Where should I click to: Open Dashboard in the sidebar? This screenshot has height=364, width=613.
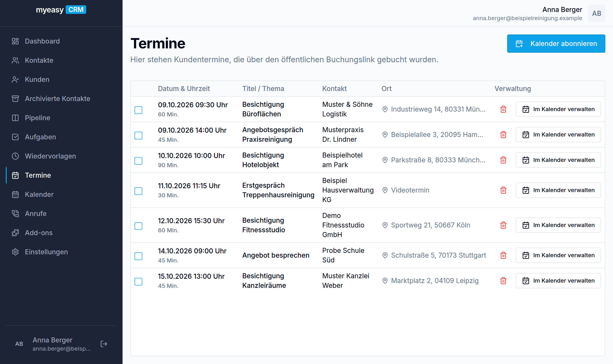coord(61,41)
